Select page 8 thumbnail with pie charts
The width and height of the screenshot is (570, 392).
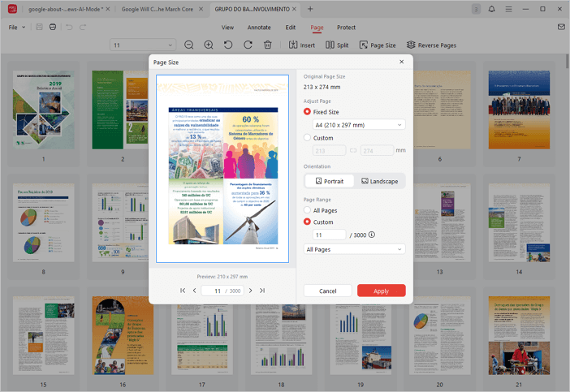tap(44, 222)
